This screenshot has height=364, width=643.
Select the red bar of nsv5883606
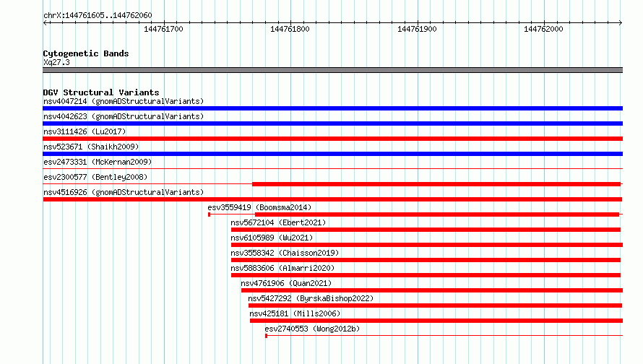click(x=426, y=275)
